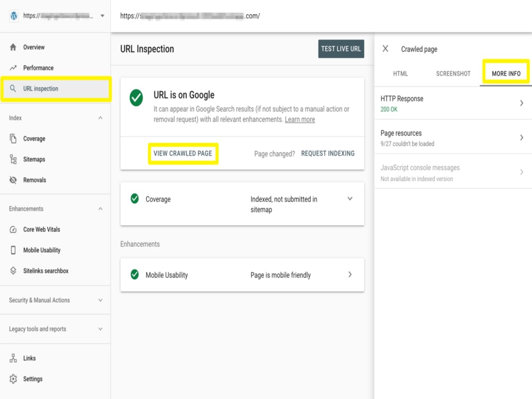Image resolution: width=532 pixels, height=399 pixels.
Task: Click the Removals crossed-eye icon
Action: 13,180
